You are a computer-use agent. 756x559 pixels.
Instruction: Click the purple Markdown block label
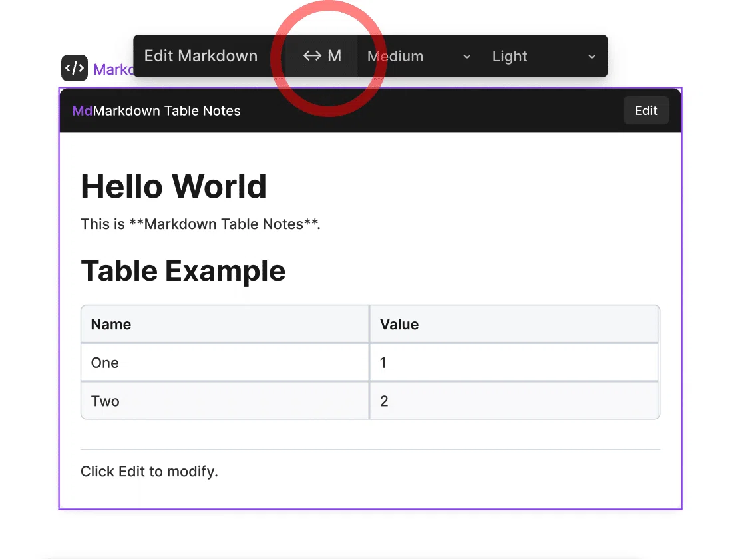point(113,69)
